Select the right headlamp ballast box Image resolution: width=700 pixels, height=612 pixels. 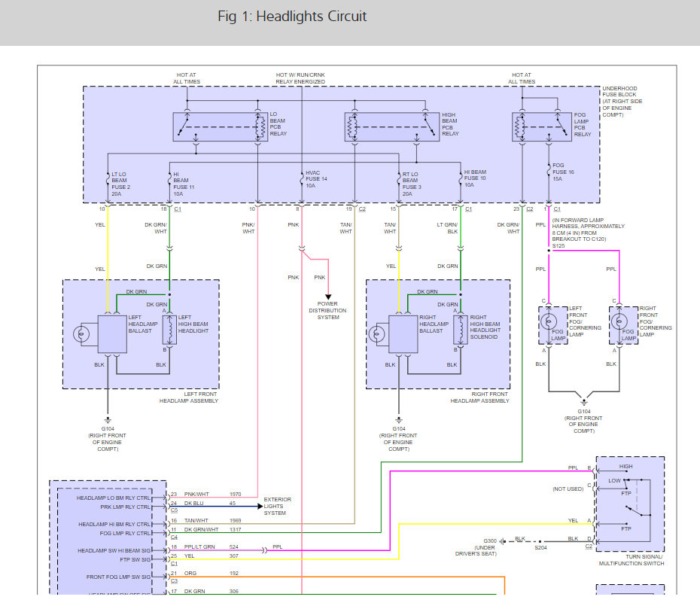[403, 334]
